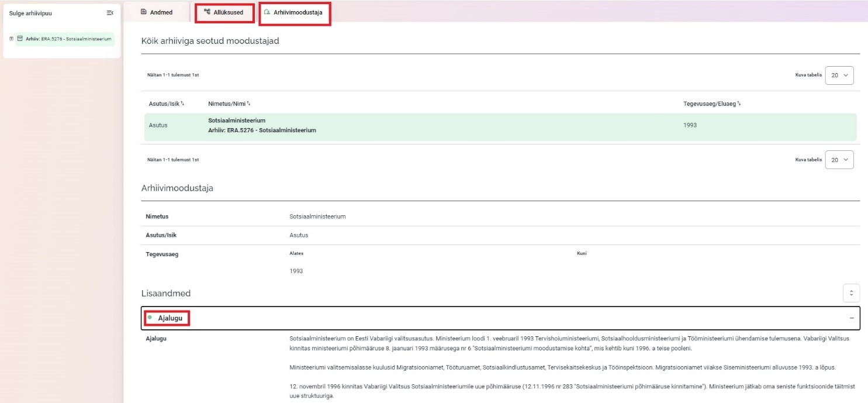This screenshot has height=403, width=868.
Task: Click the document icon on Andmed tab
Action: click(144, 12)
